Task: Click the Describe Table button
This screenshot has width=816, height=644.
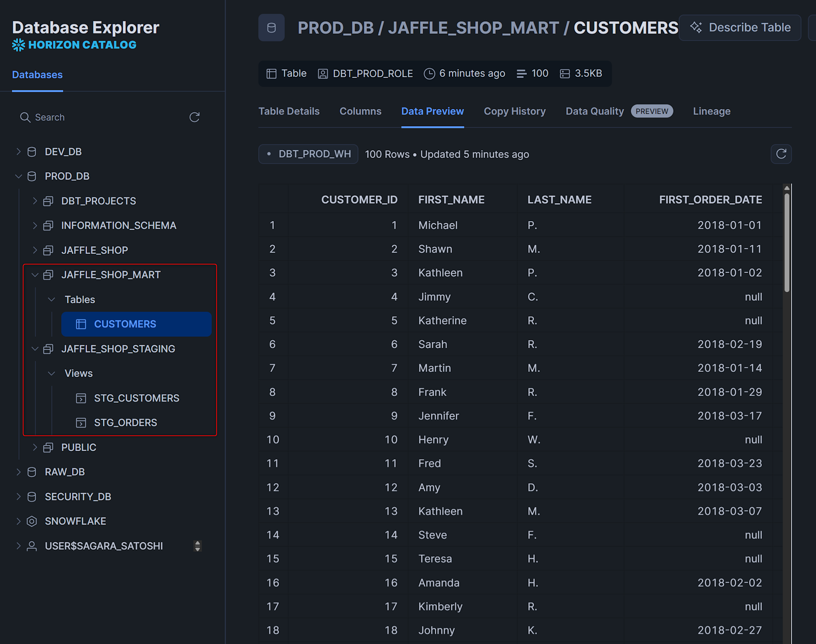Action: click(740, 27)
